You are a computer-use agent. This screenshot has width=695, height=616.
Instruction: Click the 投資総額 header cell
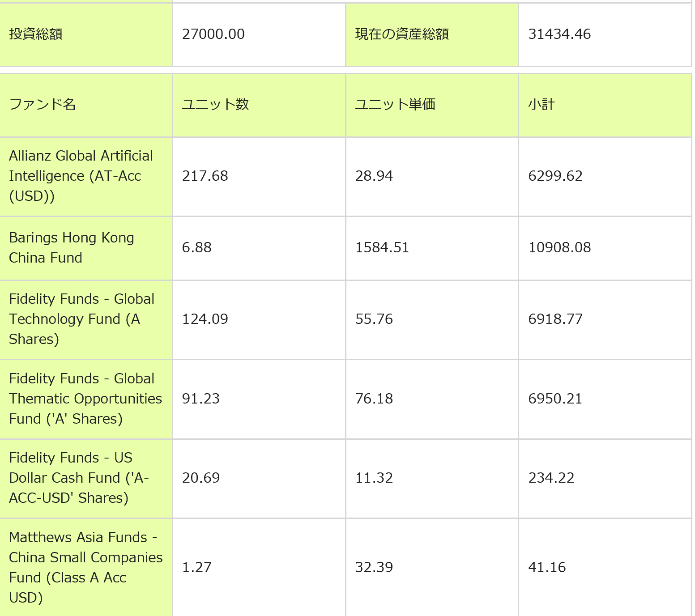point(36,34)
